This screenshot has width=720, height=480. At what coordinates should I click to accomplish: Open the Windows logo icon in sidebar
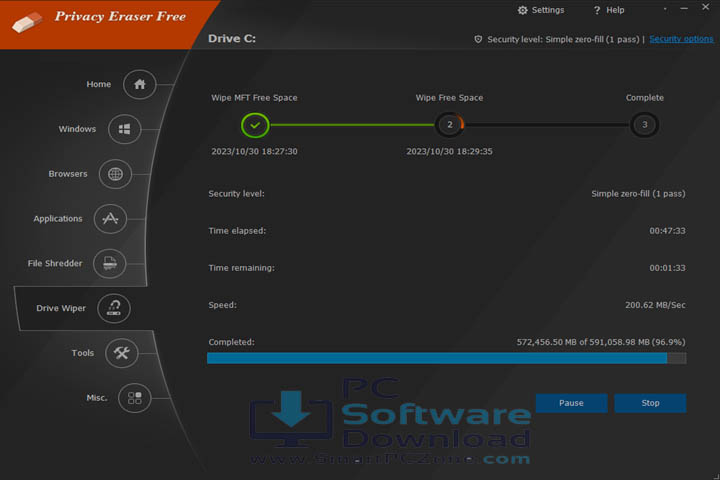124,129
